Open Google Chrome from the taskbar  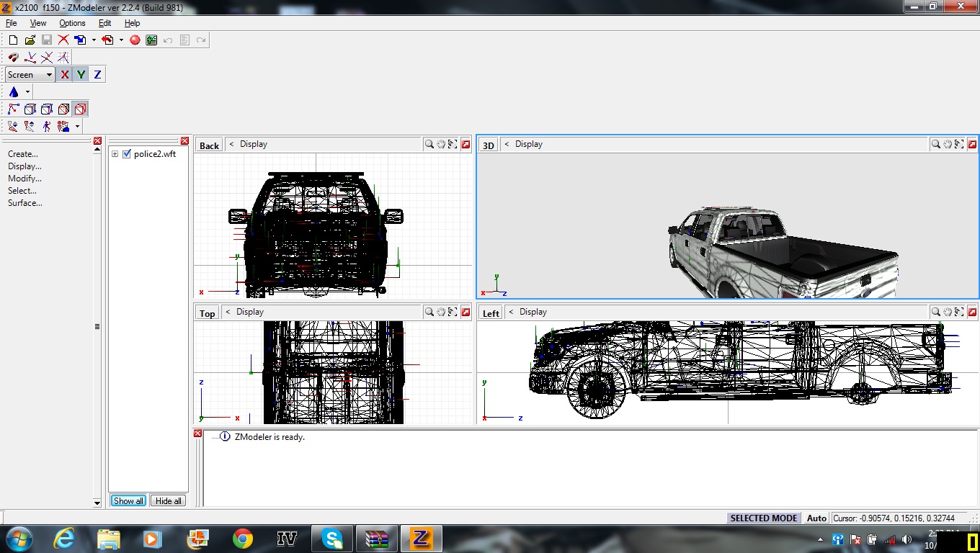click(x=243, y=539)
